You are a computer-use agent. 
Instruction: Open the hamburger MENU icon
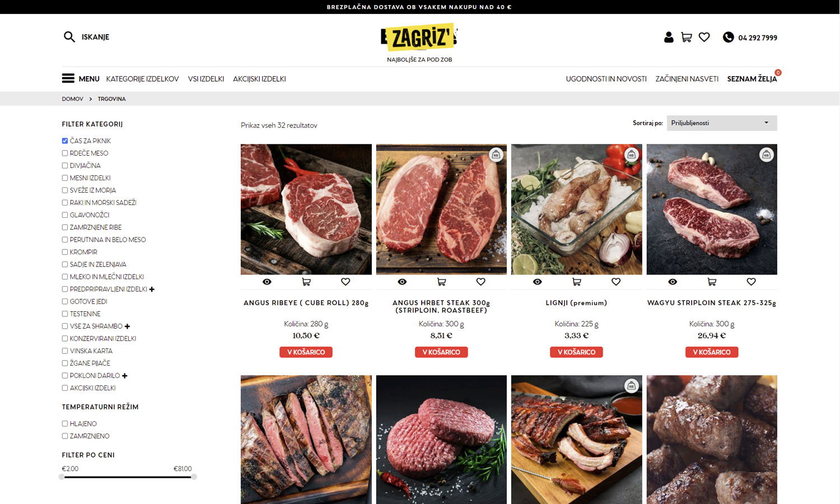68,78
